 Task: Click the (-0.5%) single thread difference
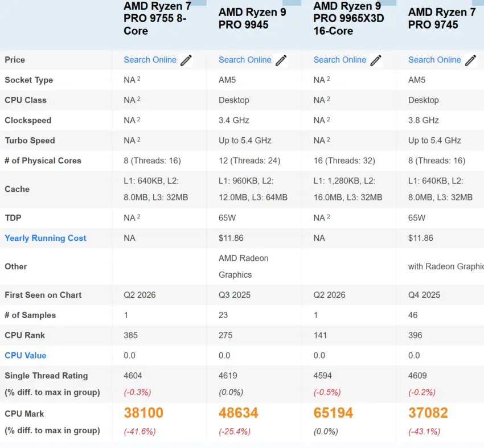[327, 392]
